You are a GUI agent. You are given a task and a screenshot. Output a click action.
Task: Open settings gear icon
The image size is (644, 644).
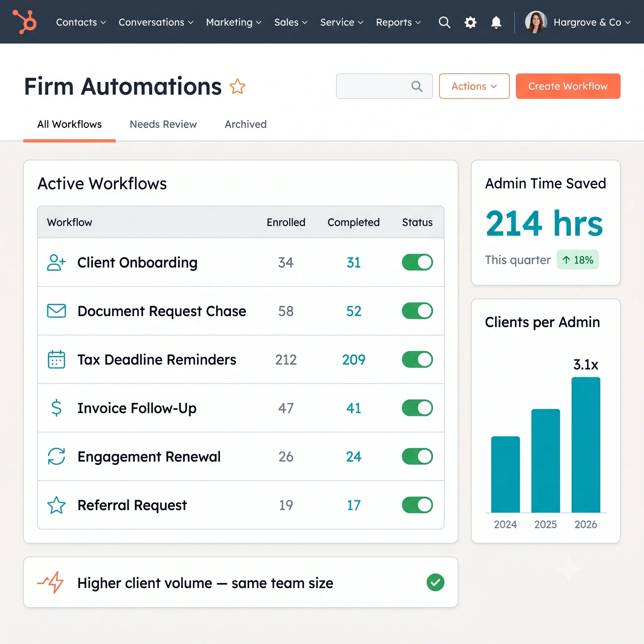470,22
